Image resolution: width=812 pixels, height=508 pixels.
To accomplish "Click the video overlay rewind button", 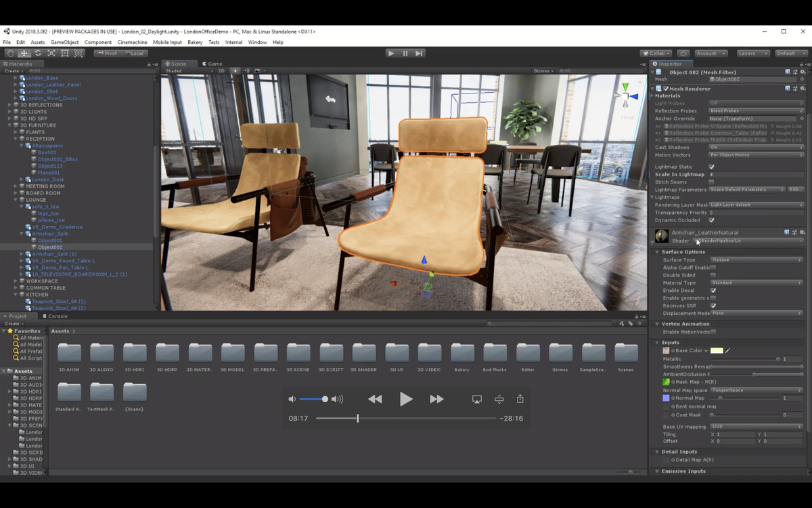I will [375, 399].
